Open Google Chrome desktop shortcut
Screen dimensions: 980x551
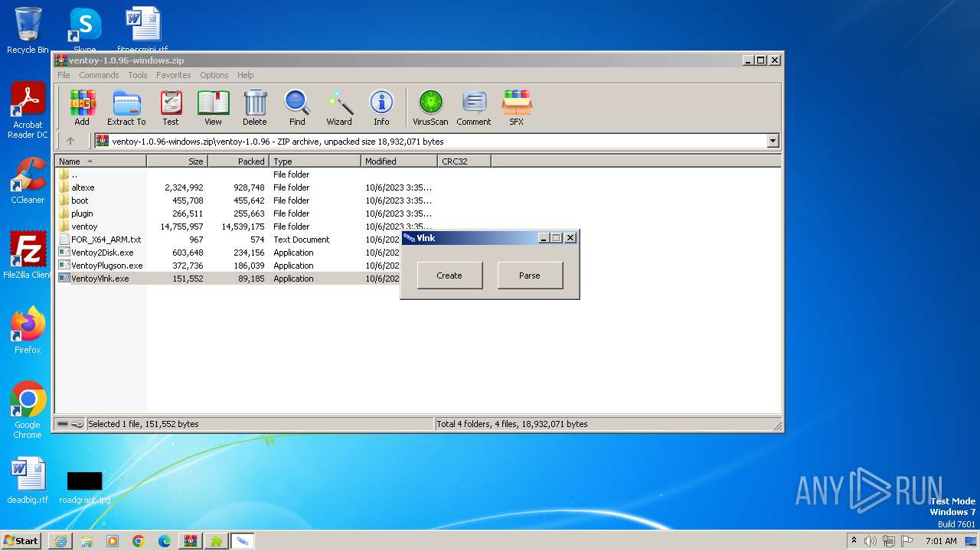(x=28, y=410)
